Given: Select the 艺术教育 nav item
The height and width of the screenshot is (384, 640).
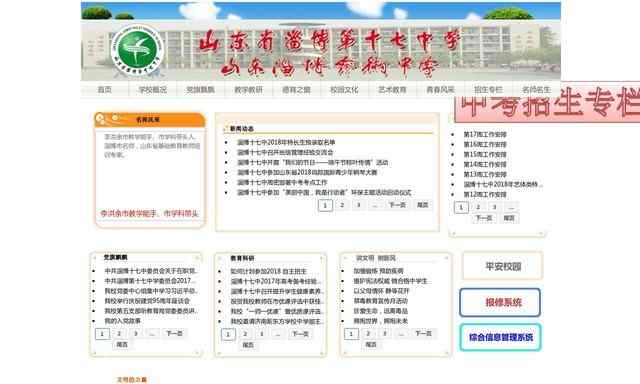Looking at the screenshot, I should coord(393,89).
